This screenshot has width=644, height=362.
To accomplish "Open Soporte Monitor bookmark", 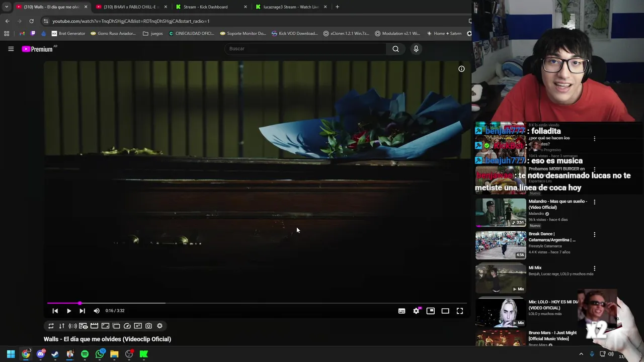I will 243,34.
